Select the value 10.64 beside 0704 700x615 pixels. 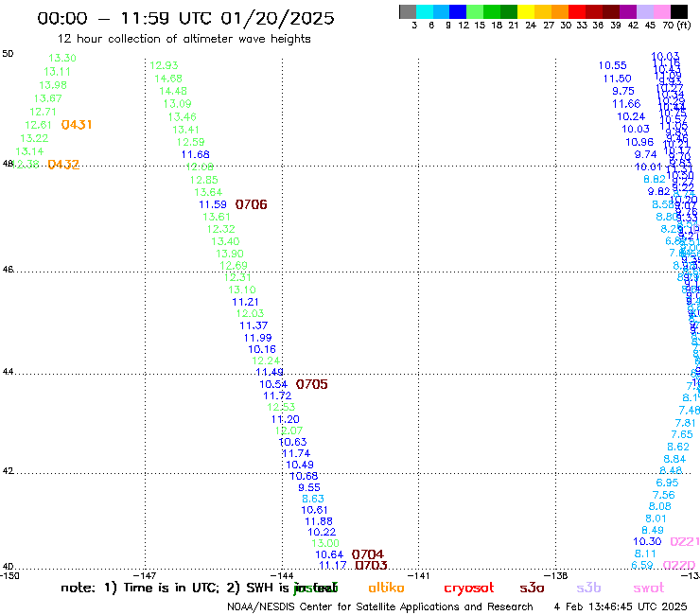pos(329,554)
